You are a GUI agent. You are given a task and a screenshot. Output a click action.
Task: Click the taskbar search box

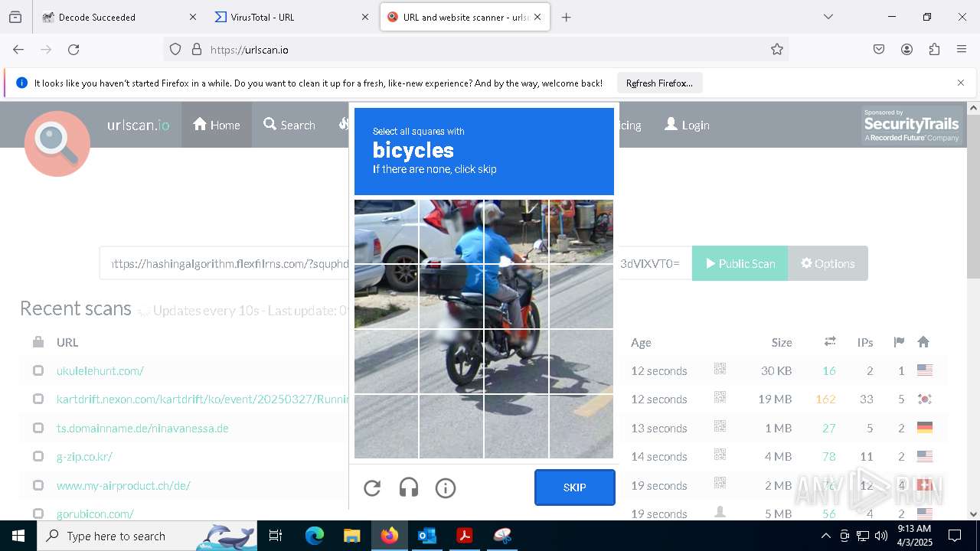pos(147,536)
